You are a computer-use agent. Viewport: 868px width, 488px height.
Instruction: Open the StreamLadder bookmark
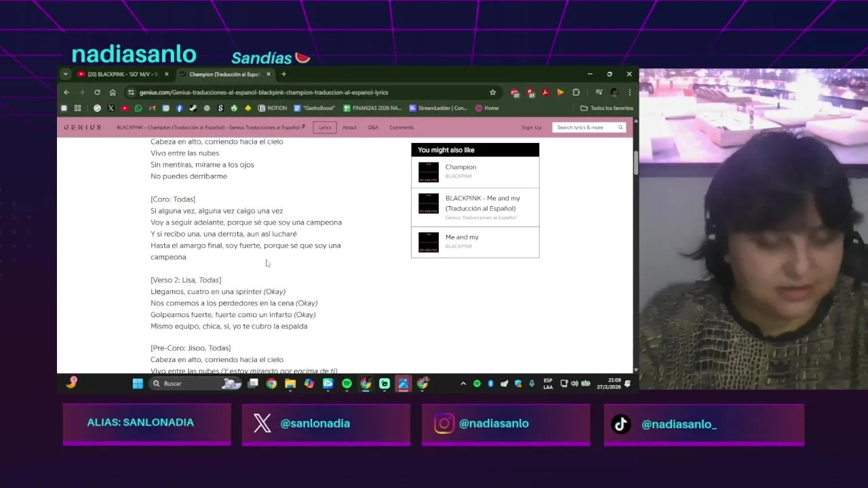point(438,108)
